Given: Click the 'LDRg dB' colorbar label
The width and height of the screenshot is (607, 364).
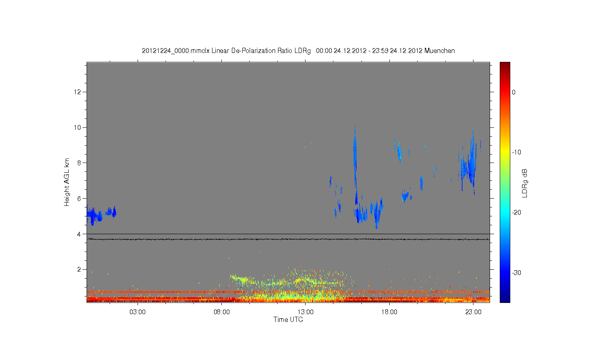Looking at the screenshot, I should point(525,183).
